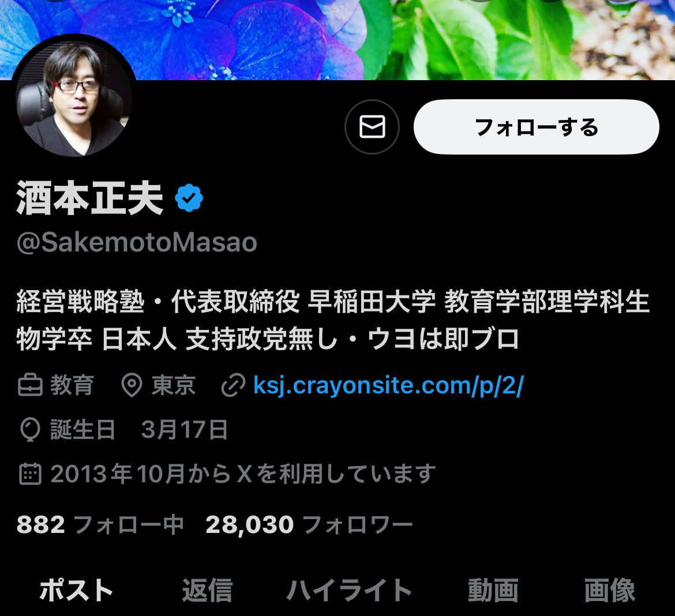Open the 28,030 フォロワー list
675x616 pixels.
[309, 525]
